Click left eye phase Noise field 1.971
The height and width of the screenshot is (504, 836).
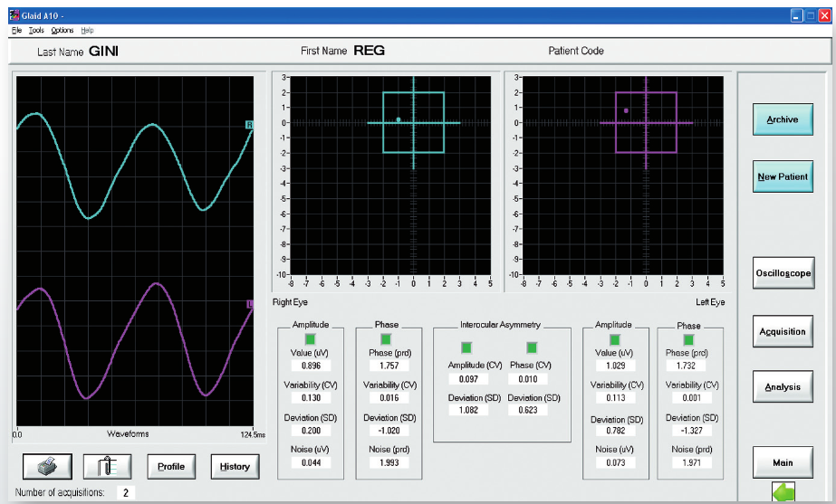(x=691, y=462)
